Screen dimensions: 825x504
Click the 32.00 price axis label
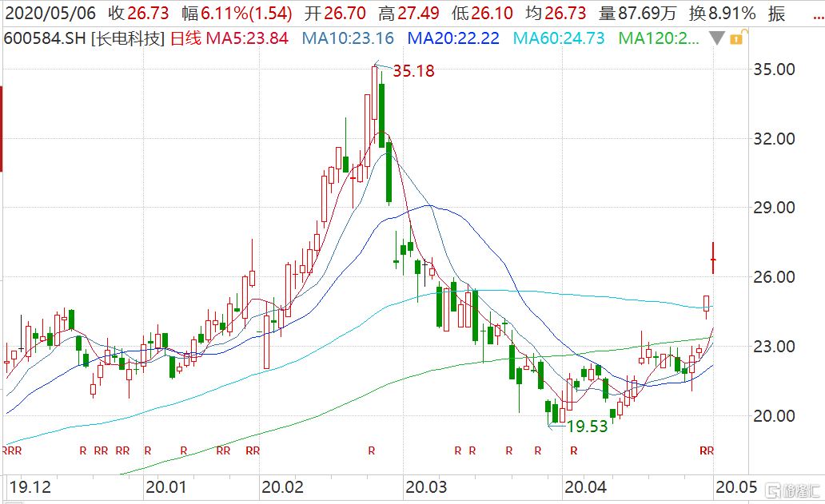point(774,139)
